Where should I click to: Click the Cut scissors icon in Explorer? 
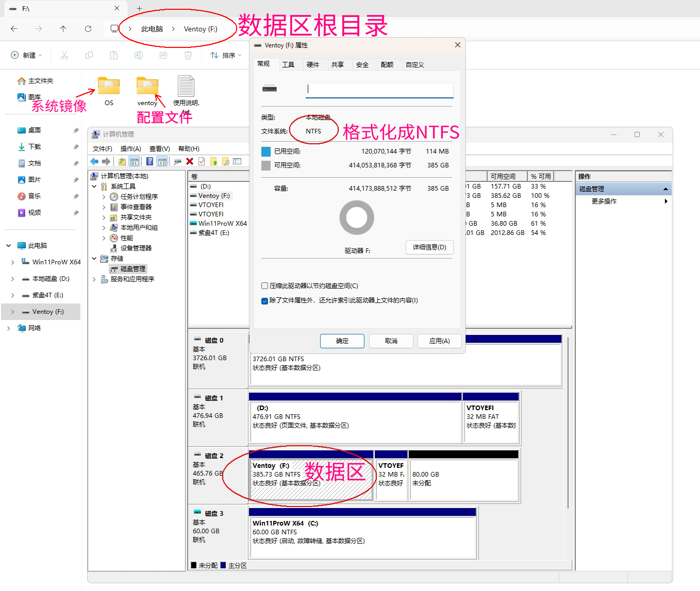(x=64, y=55)
